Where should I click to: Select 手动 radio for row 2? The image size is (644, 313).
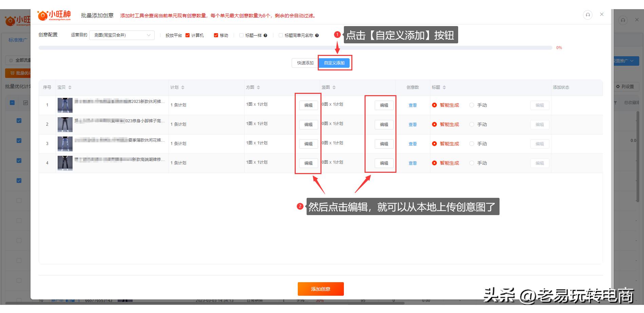pos(472,124)
